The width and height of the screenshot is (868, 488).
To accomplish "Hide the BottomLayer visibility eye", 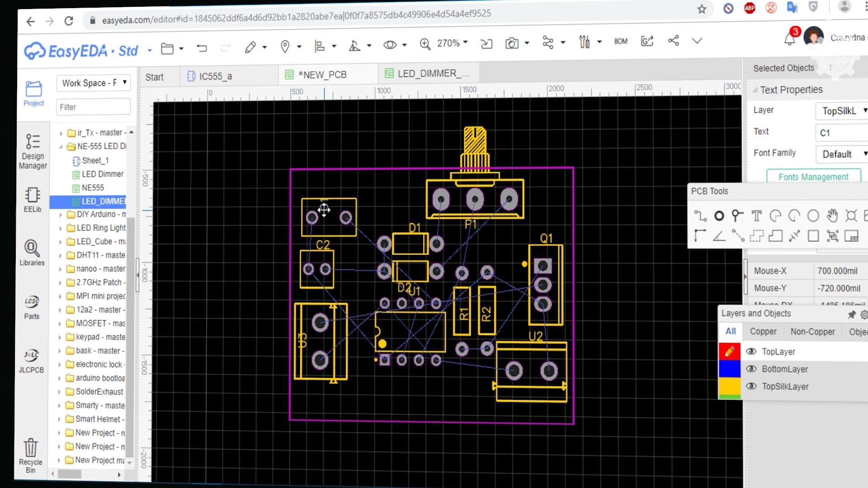I will pyautogui.click(x=751, y=369).
